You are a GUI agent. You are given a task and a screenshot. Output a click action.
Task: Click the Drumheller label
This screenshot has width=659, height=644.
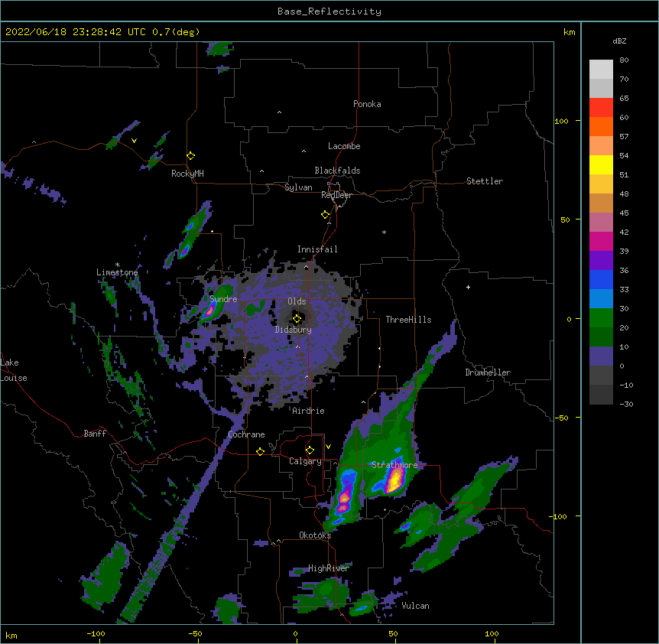[488, 372]
